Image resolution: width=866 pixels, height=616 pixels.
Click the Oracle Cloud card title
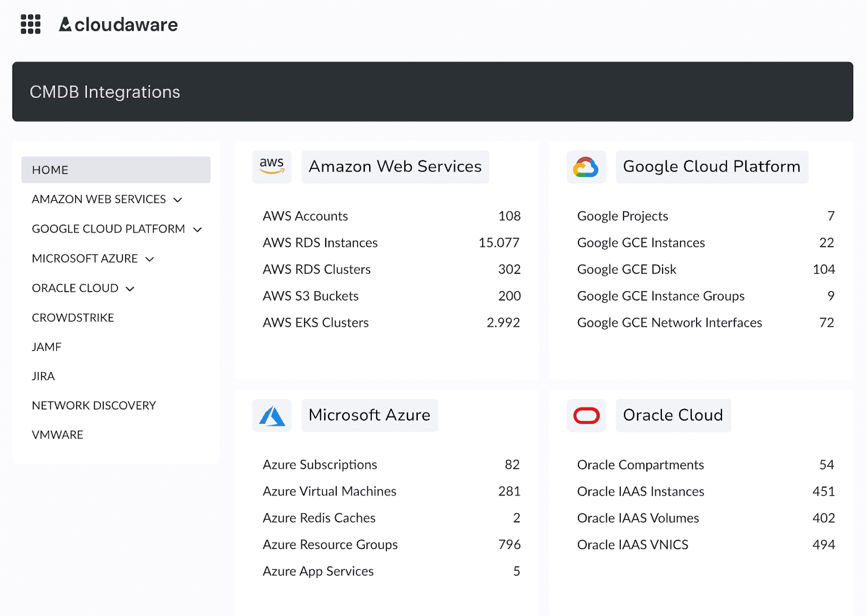(673, 415)
